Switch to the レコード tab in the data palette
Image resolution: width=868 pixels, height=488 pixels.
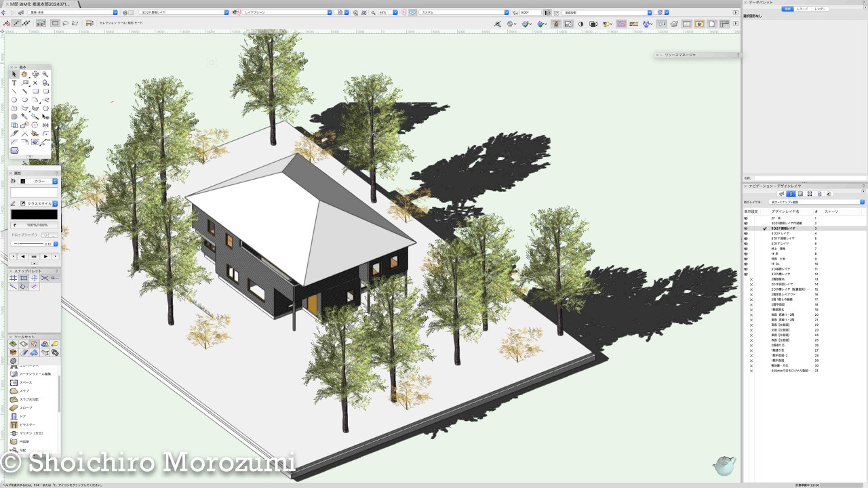803,9
